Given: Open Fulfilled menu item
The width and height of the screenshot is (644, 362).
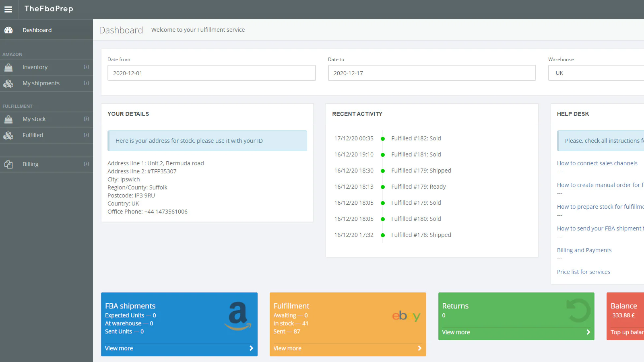Looking at the screenshot, I should coord(46,135).
